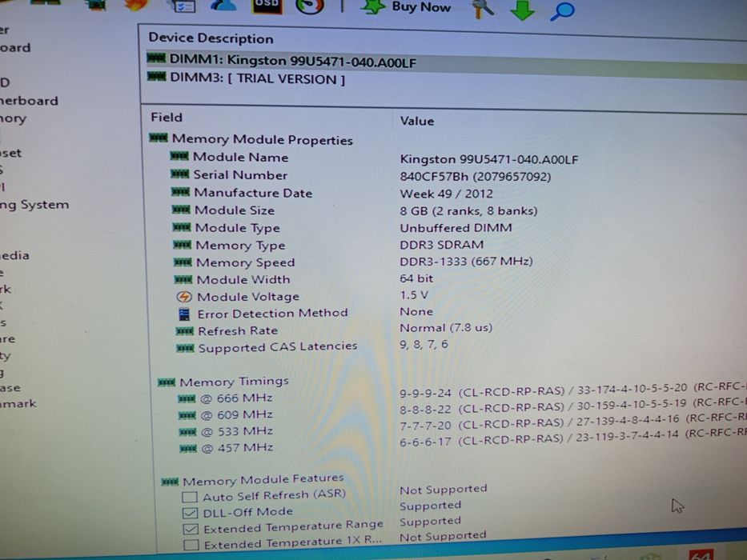
Task: Click the 1.5 V voltage value
Action: pyautogui.click(x=414, y=294)
